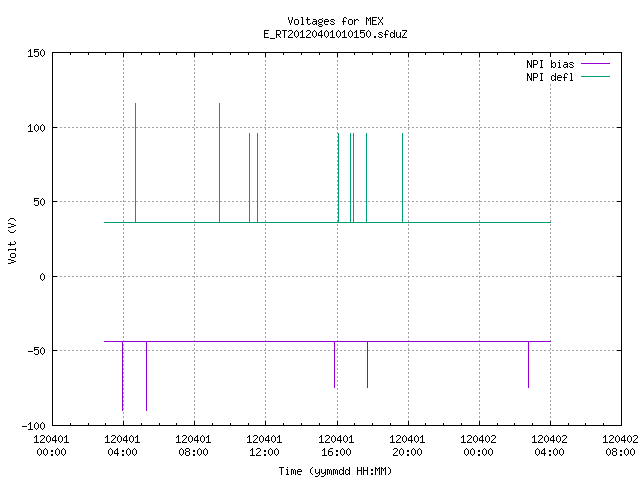Pick the purple NPI bias legend line
Viewport: 640px width, 480px height.
595,64
